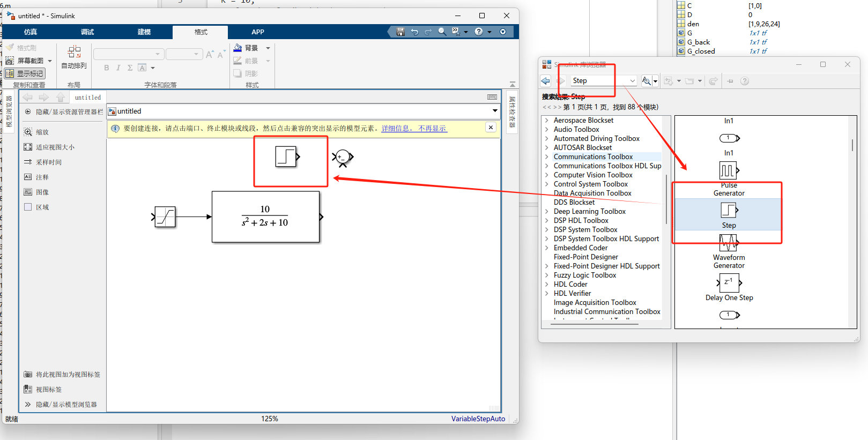The height and width of the screenshot is (440, 868).
Task: Open the untitled breadcrumb tab
Action: [x=88, y=98]
